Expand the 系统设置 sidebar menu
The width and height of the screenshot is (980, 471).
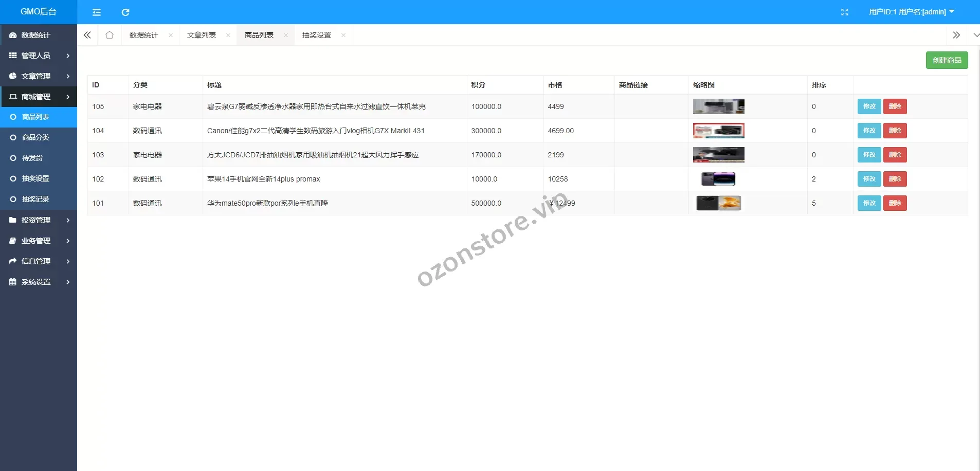tap(39, 282)
